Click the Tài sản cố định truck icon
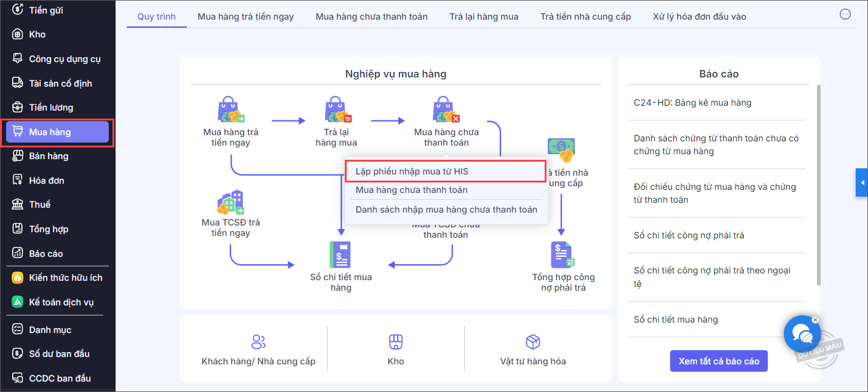Screen dimensions: 868x392 pyautogui.click(x=18, y=83)
